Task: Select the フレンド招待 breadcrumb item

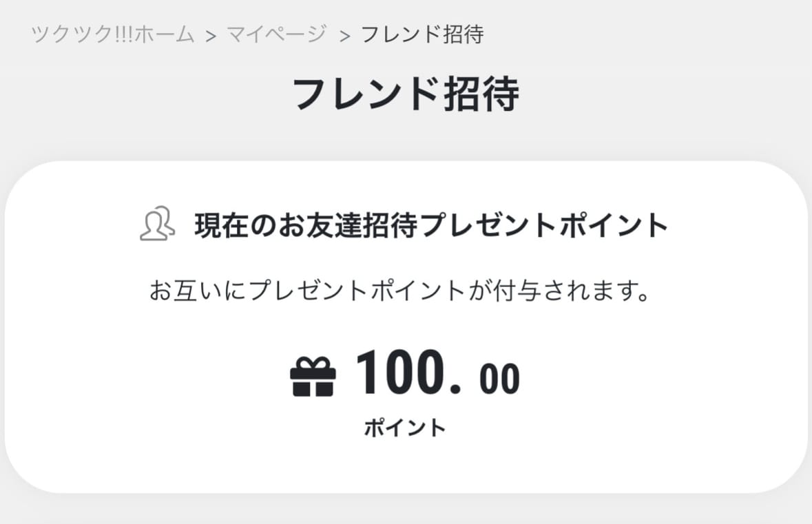Action: [422, 34]
